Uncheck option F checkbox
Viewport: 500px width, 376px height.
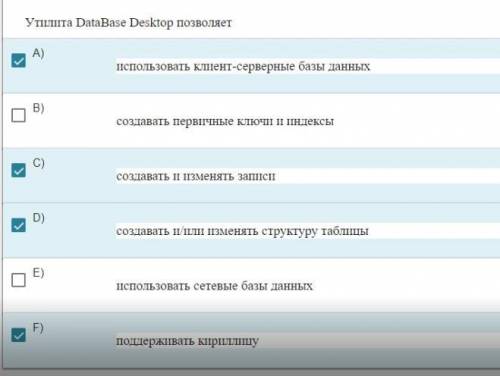[18, 335]
